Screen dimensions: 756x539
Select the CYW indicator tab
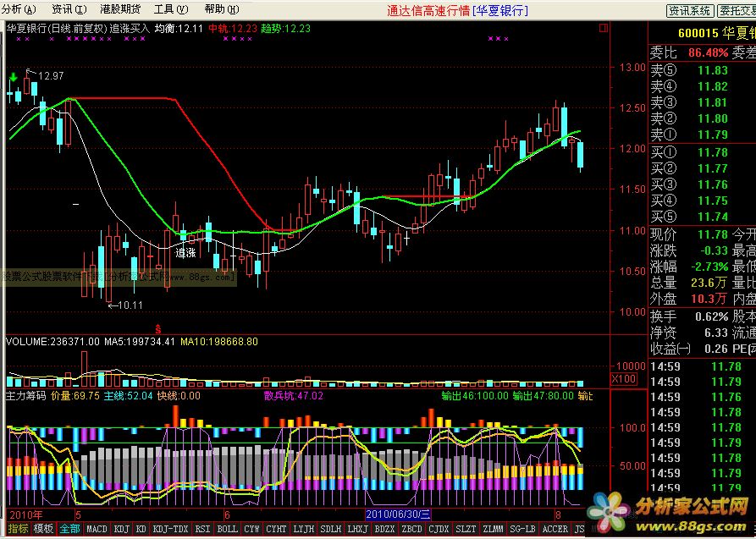coord(251,529)
